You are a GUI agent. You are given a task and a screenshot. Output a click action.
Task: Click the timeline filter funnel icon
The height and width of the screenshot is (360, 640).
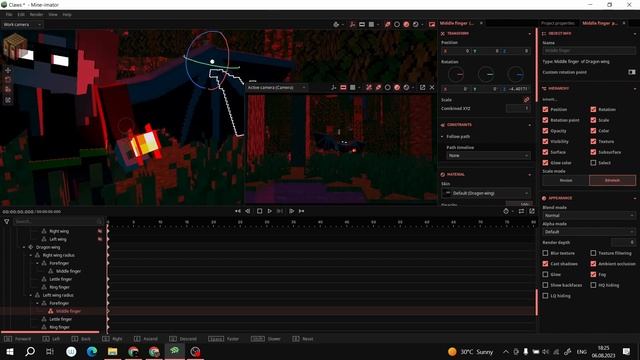coord(7,221)
